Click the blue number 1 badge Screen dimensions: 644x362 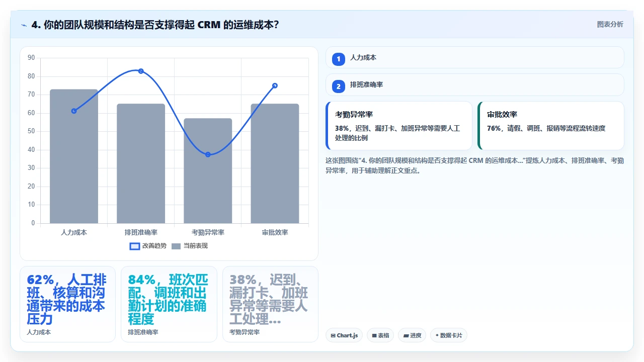coord(339,59)
